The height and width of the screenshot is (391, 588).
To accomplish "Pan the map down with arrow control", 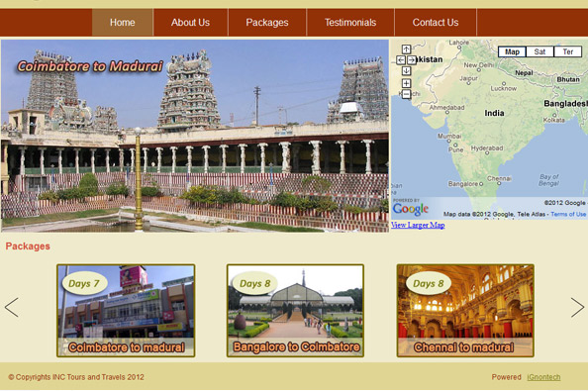I will click(x=406, y=71).
